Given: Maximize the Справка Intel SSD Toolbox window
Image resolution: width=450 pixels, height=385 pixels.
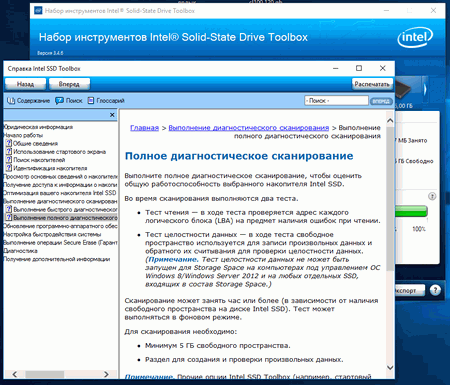Looking at the screenshot, I should click(359, 68).
